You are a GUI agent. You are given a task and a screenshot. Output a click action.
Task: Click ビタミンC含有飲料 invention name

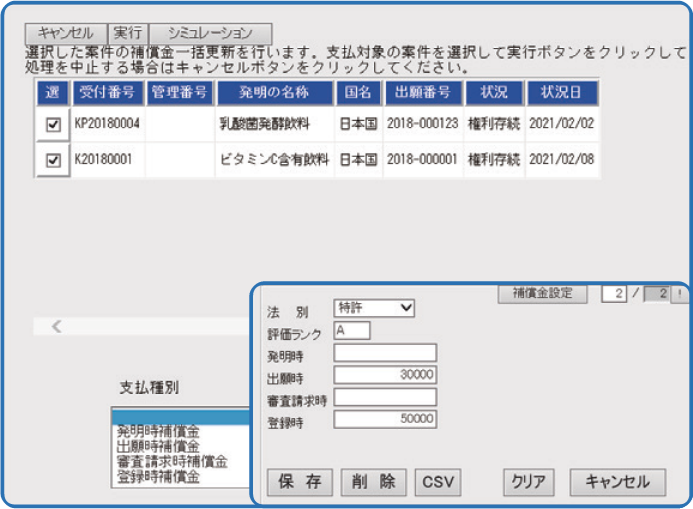pos(274,160)
